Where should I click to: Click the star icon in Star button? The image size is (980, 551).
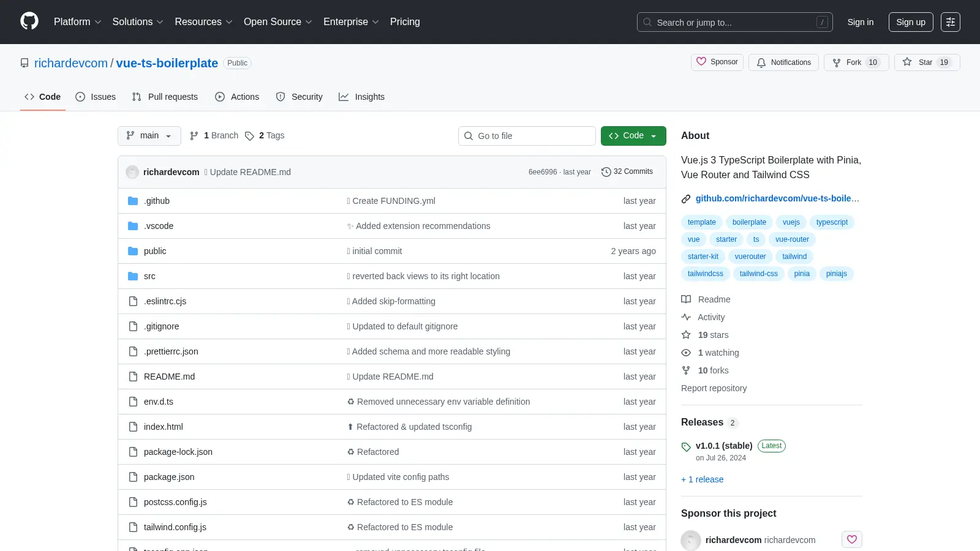tap(907, 62)
